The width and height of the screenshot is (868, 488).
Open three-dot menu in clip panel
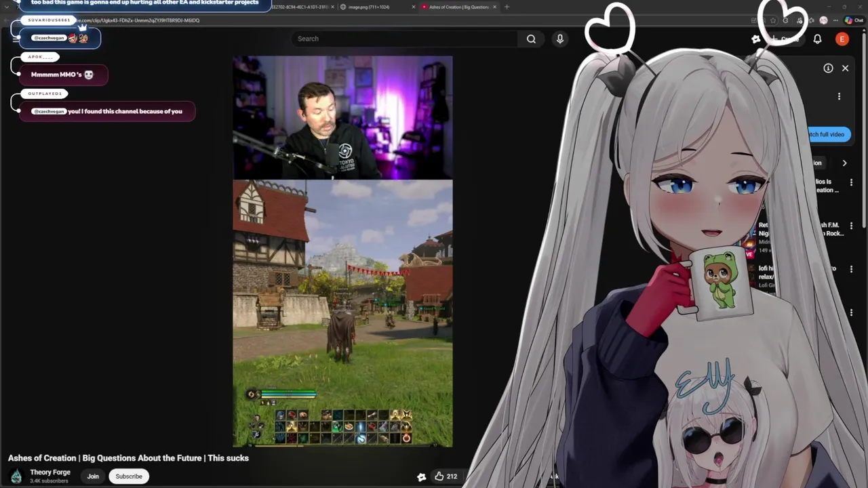click(x=839, y=96)
